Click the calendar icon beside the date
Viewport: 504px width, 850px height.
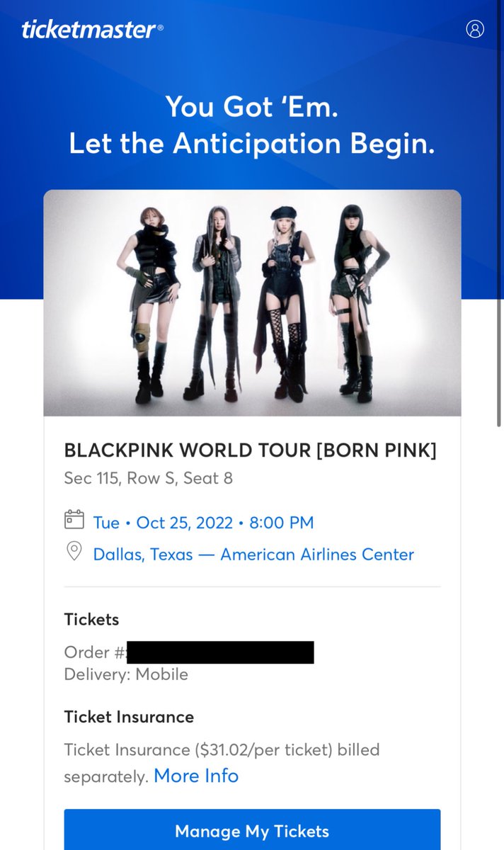(x=74, y=520)
